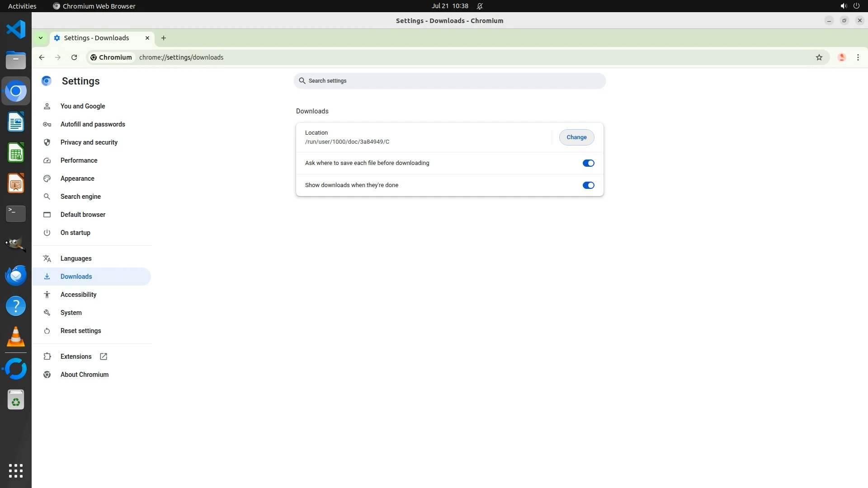Open Privacy and security settings
This screenshot has width=868, height=488.
click(89, 142)
